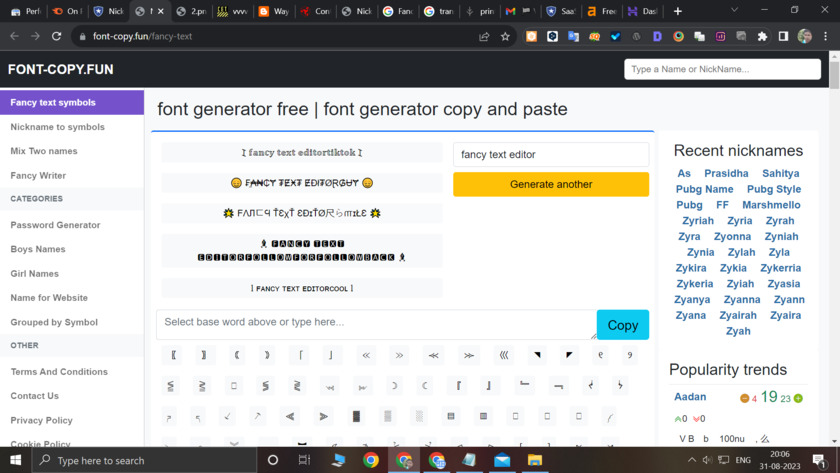Insert the double left angle « symbol
This screenshot has width=840, height=473.
tap(366, 355)
